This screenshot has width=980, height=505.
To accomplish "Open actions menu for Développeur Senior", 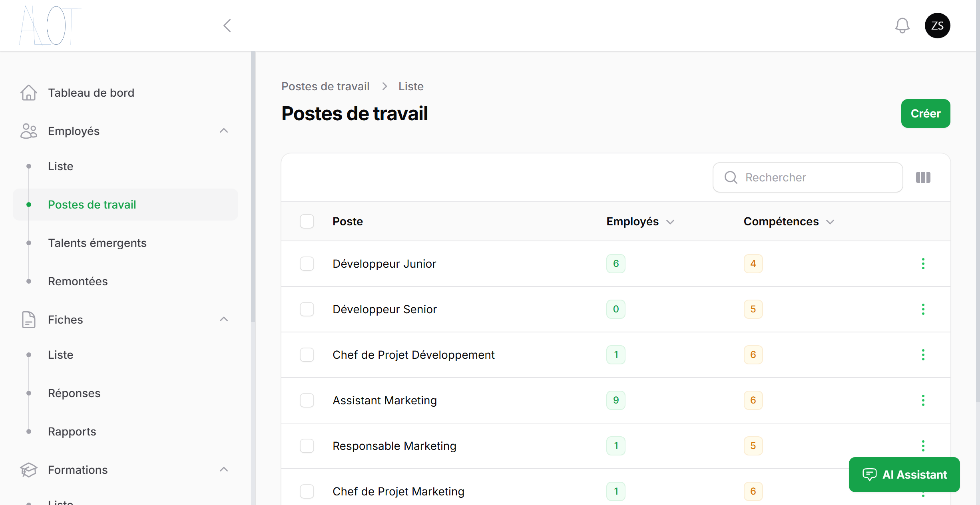I will pos(923,309).
